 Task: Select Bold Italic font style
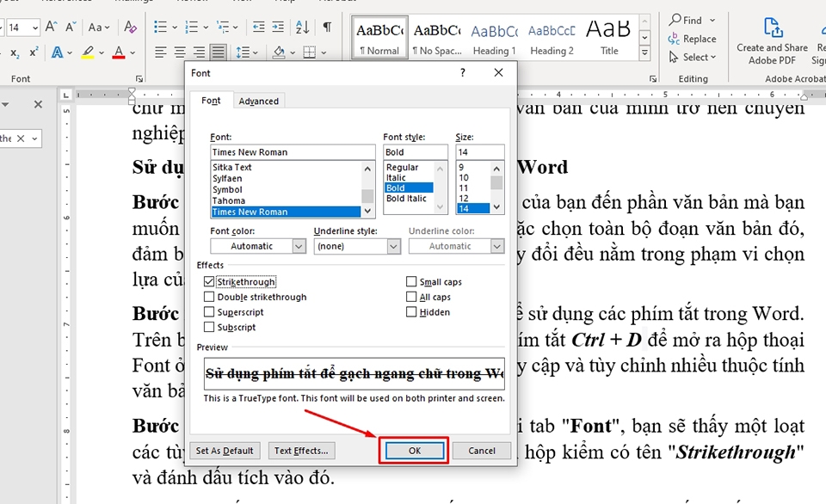406,199
